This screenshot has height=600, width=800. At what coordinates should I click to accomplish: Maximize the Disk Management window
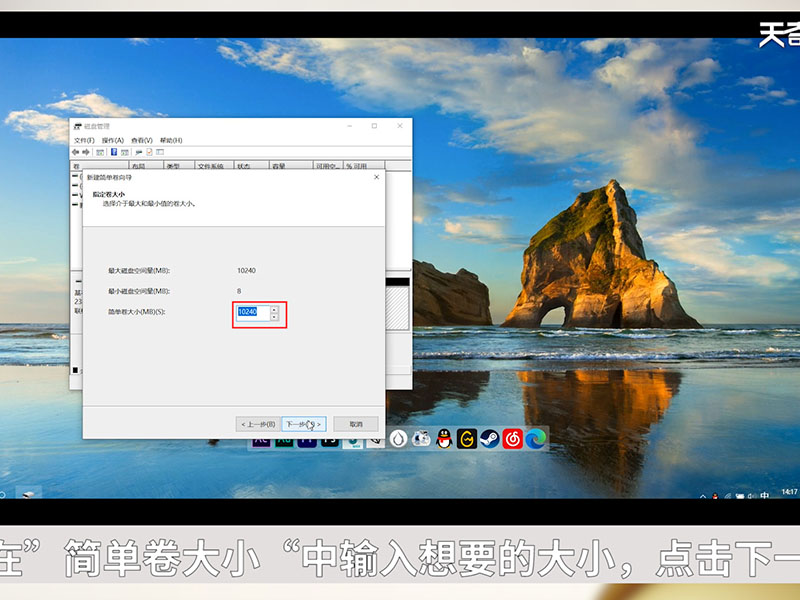pos(374,126)
